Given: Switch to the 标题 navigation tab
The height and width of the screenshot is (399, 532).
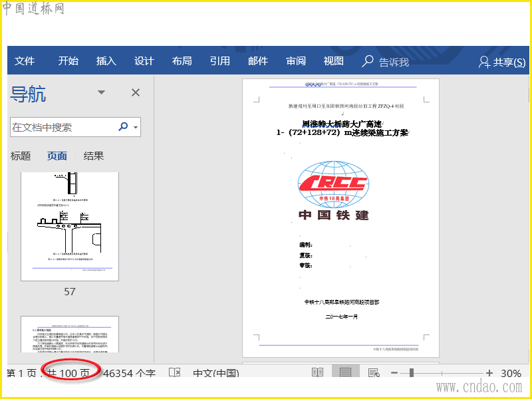Looking at the screenshot, I should (21, 156).
